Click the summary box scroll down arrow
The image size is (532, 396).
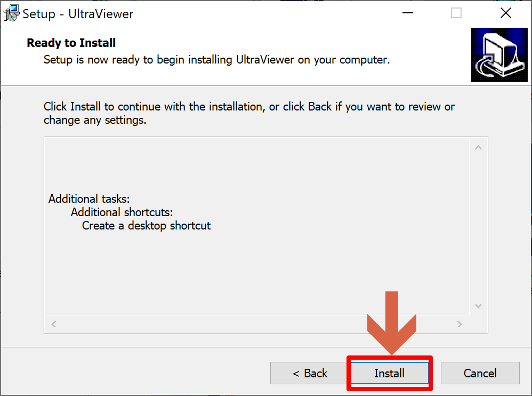click(478, 306)
